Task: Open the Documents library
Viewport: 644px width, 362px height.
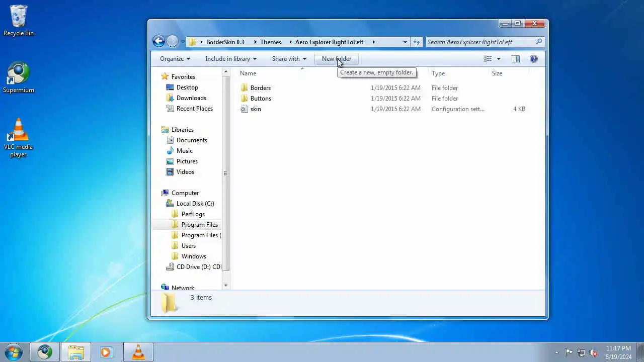Action: [192, 140]
